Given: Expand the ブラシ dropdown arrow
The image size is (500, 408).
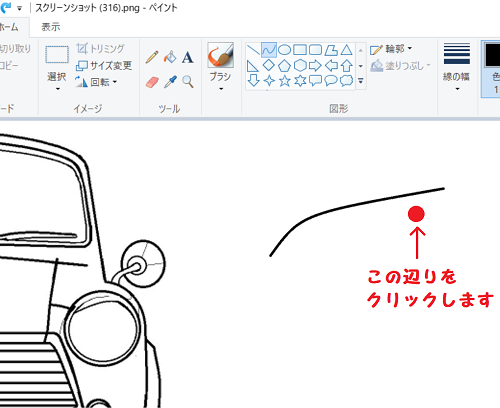Looking at the screenshot, I should (x=221, y=89).
